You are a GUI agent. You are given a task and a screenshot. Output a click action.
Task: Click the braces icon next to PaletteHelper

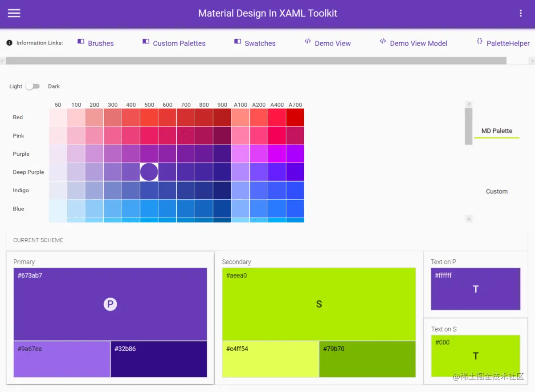(x=479, y=41)
